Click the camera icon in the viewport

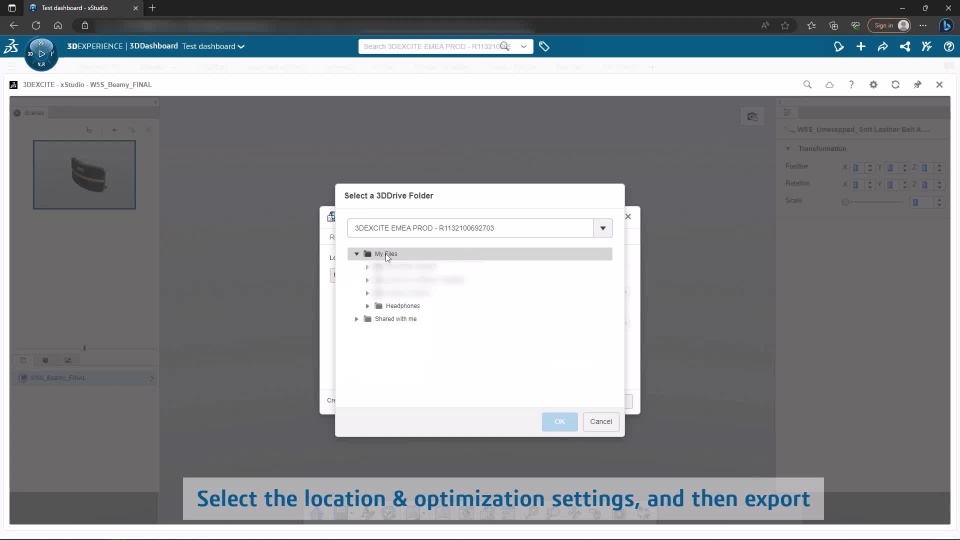tap(752, 116)
